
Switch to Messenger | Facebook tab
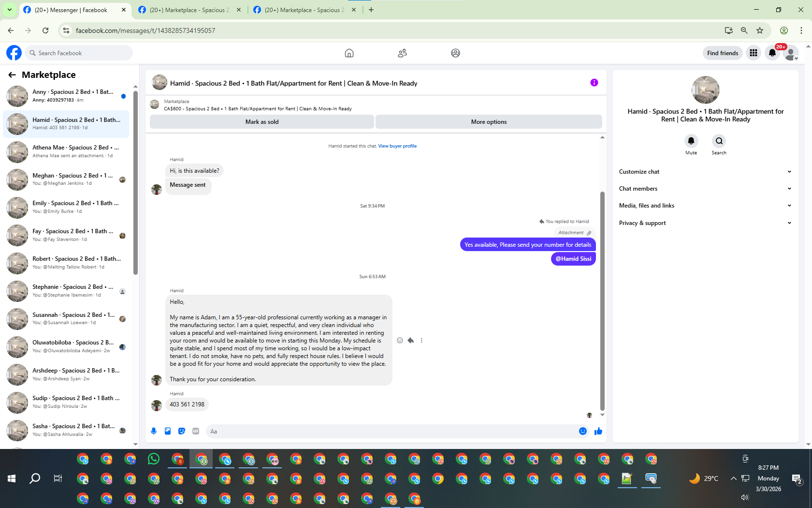coord(75,10)
